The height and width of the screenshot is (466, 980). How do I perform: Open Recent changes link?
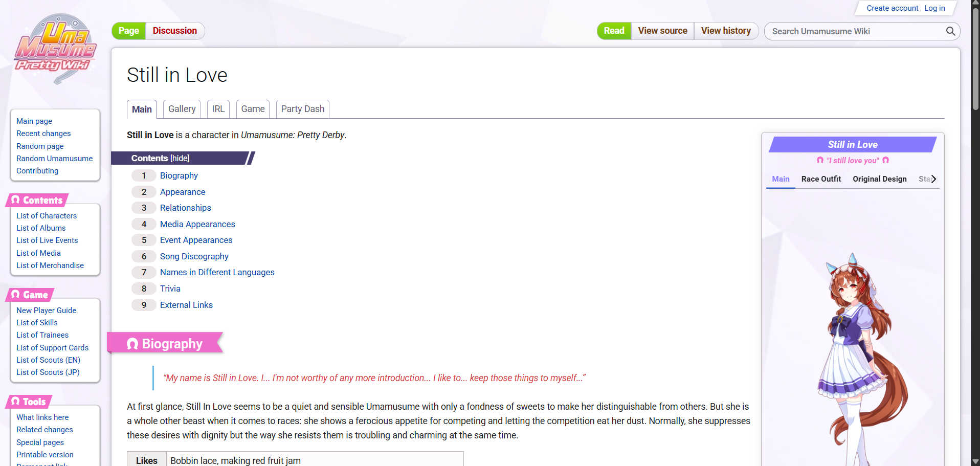(x=43, y=134)
